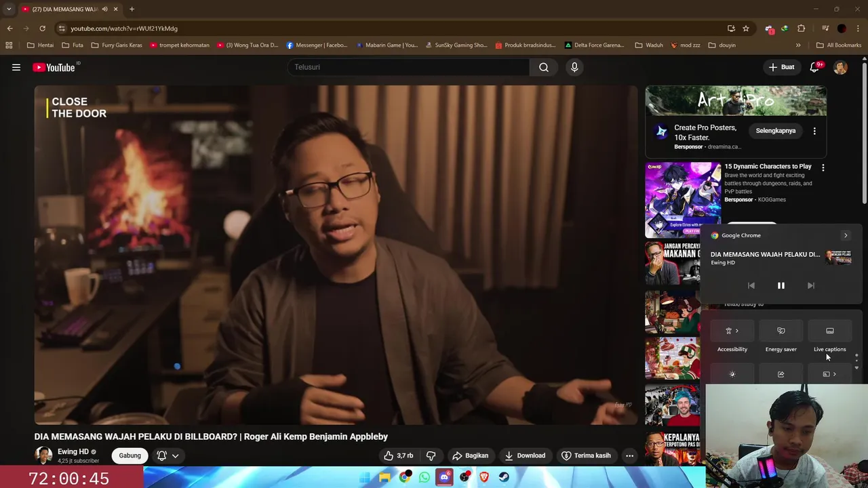Toggle Energy saver quick setting
Image resolution: width=868 pixels, height=488 pixels.
781,331
